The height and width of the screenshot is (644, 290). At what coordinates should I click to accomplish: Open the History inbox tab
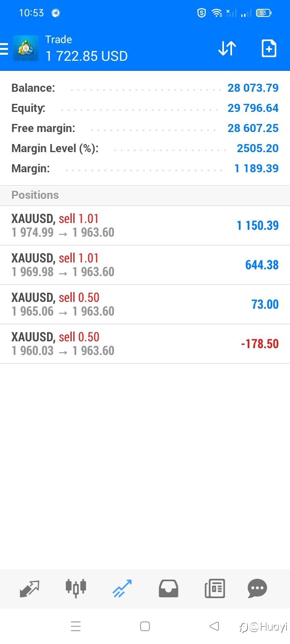[x=168, y=588]
